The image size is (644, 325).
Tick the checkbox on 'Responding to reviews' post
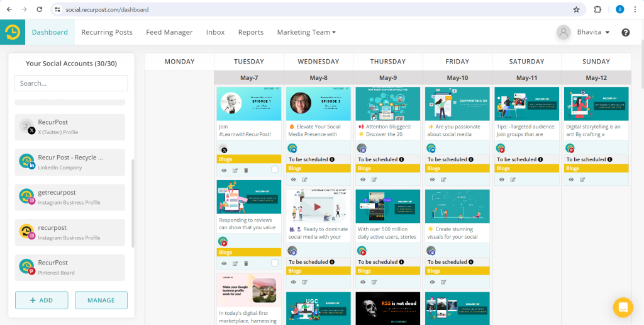pyautogui.click(x=275, y=263)
